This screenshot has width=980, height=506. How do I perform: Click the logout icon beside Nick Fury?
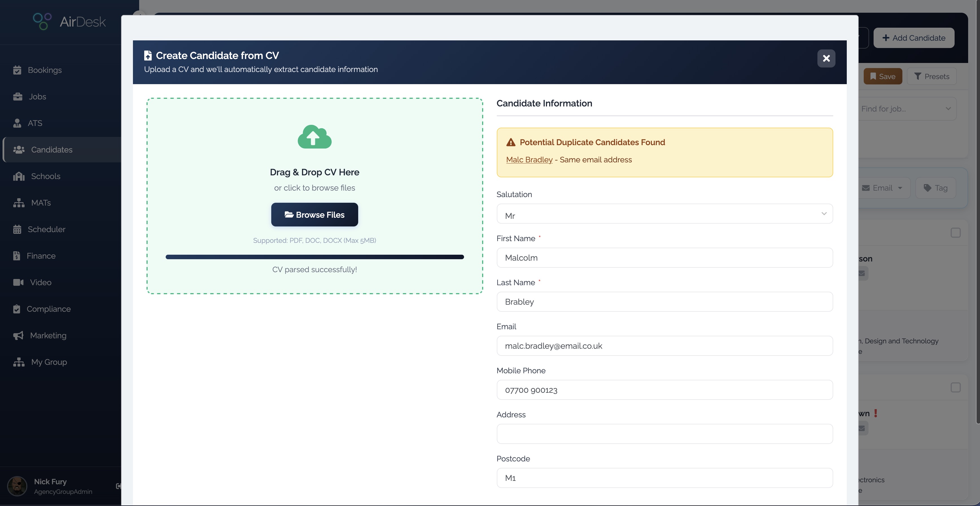pyautogui.click(x=119, y=486)
